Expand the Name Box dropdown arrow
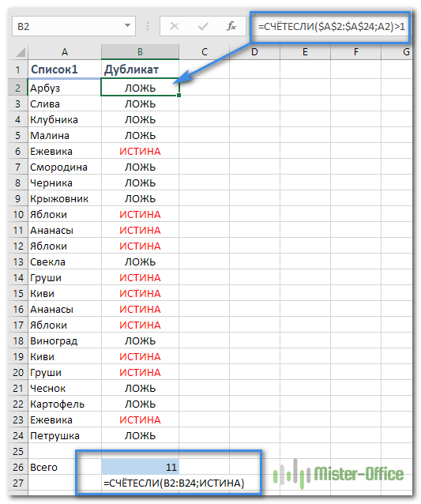Viewport: 421px width, 504px height. point(128,26)
